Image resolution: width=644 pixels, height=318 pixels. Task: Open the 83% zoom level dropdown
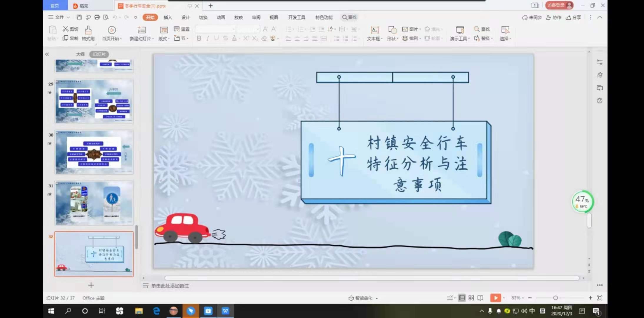click(518, 298)
